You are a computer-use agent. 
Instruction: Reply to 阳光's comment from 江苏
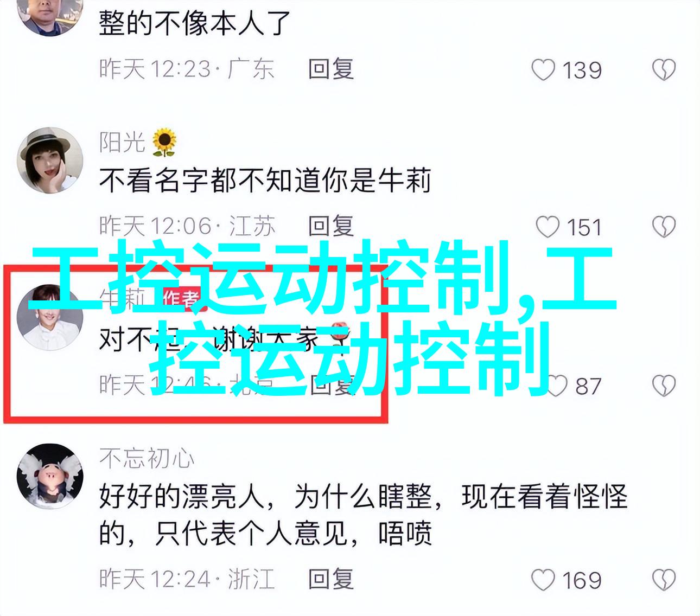331,226
